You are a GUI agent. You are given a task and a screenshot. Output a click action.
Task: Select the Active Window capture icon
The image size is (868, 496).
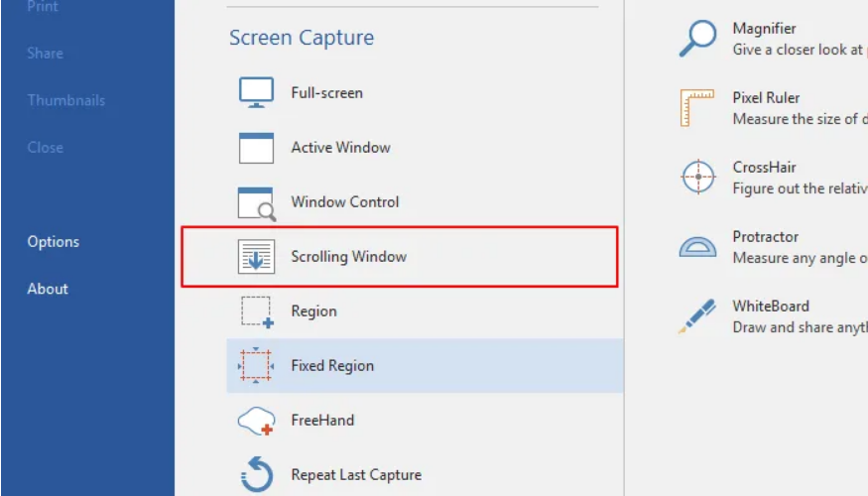click(256, 148)
